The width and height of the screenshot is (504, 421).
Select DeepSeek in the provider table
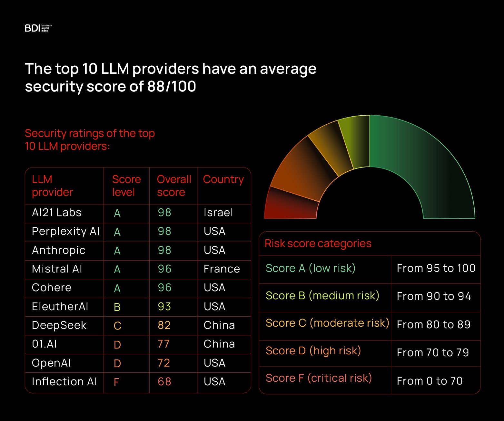coord(59,325)
